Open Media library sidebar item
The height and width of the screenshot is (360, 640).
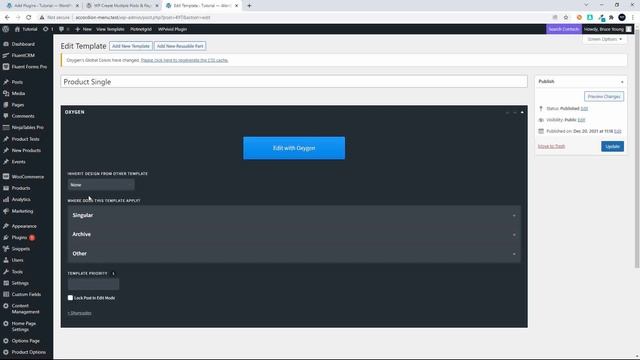18,93
